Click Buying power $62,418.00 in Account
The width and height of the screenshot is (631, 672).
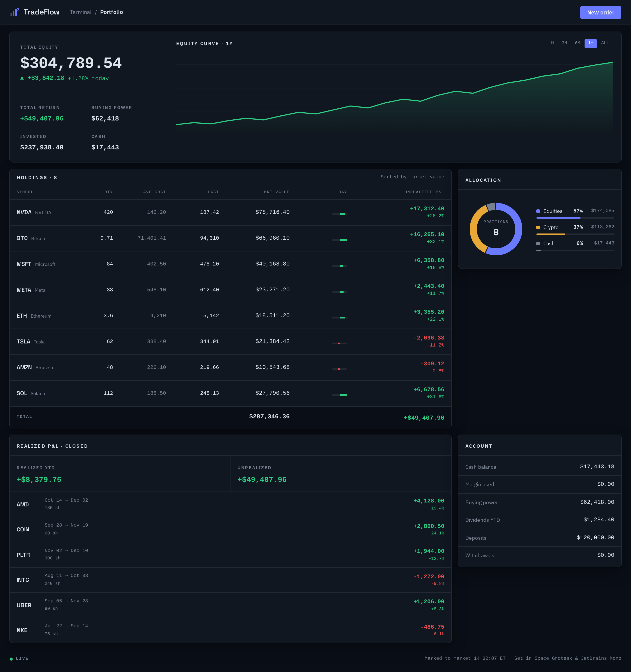[x=597, y=502]
